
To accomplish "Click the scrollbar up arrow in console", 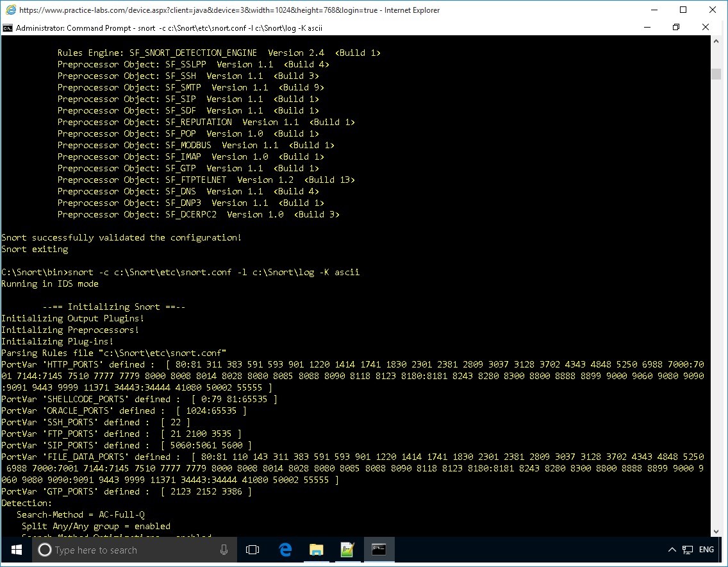I will (716, 42).
